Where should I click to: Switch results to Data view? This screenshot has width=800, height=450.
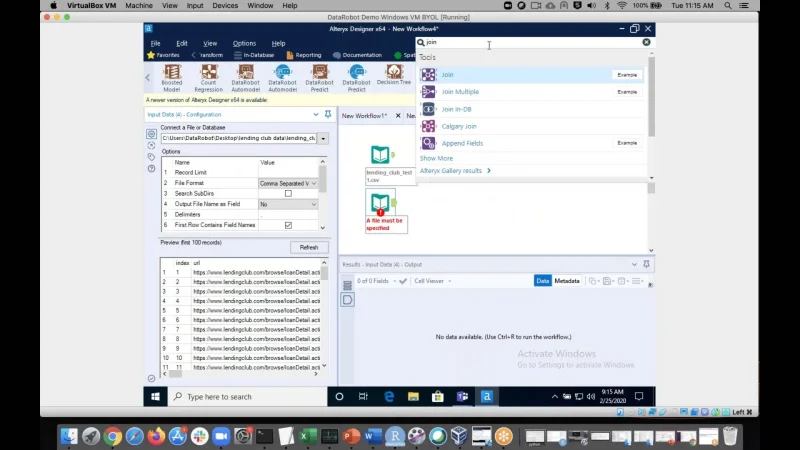543,281
